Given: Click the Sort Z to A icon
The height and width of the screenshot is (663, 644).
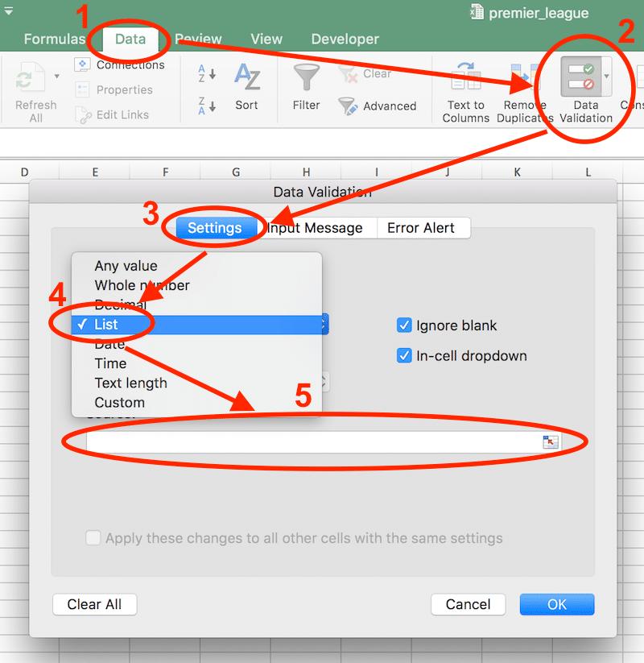Looking at the screenshot, I should (207, 106).
